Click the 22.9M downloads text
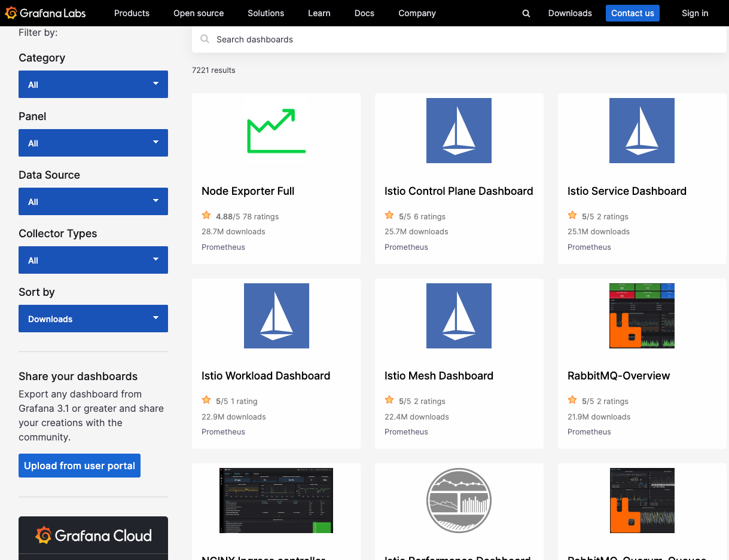 [x=234, y=417]
